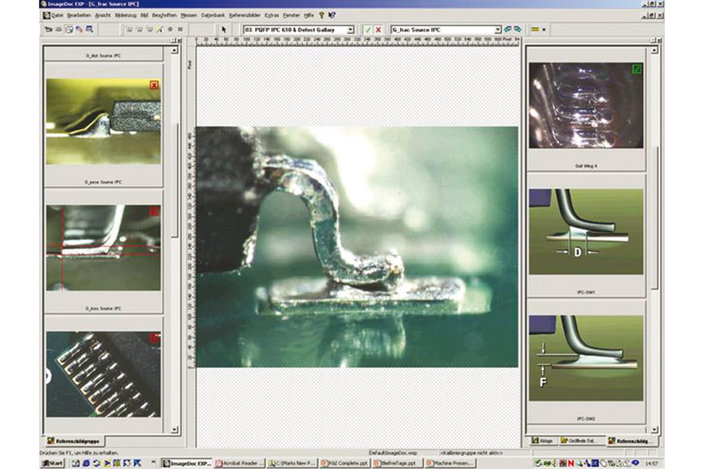704x469 pixels.
Task: Click the green checkmark accept icon
Action: [368, 30]
